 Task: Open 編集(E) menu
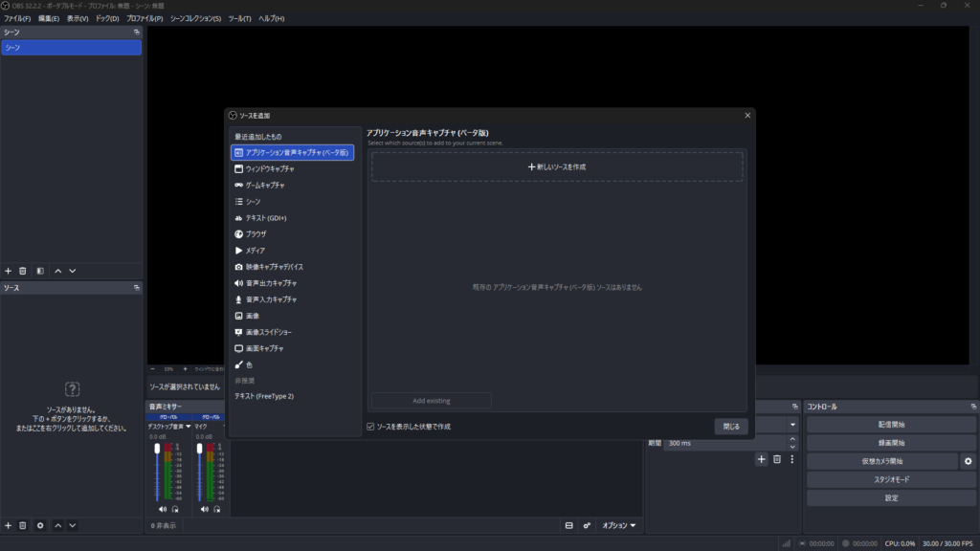click(x=49, y=19)
